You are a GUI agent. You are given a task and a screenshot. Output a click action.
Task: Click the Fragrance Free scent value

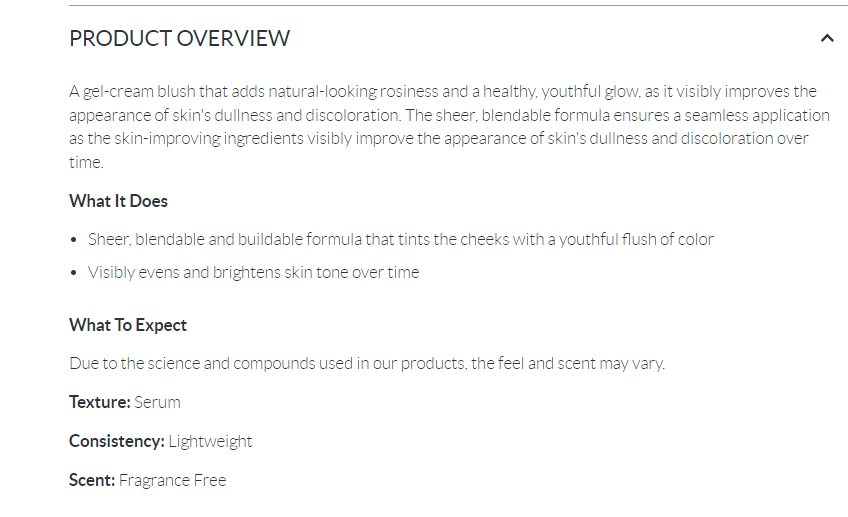pos(173,480)
